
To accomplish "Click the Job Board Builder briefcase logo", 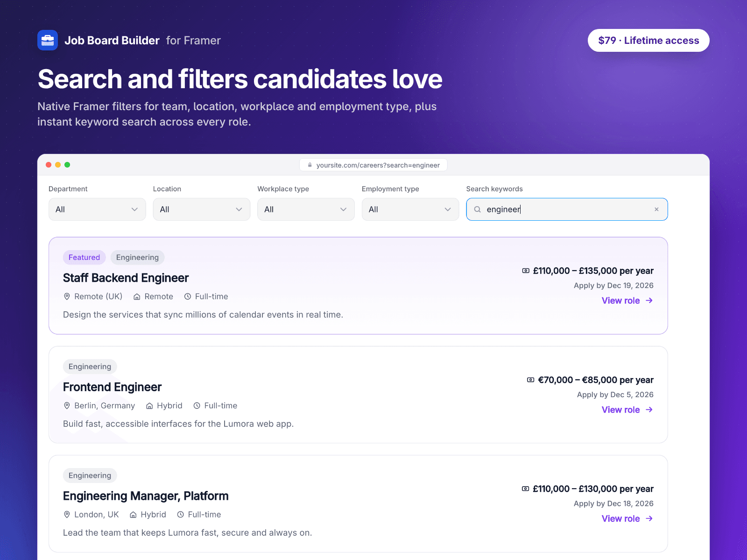I will 48,40.
